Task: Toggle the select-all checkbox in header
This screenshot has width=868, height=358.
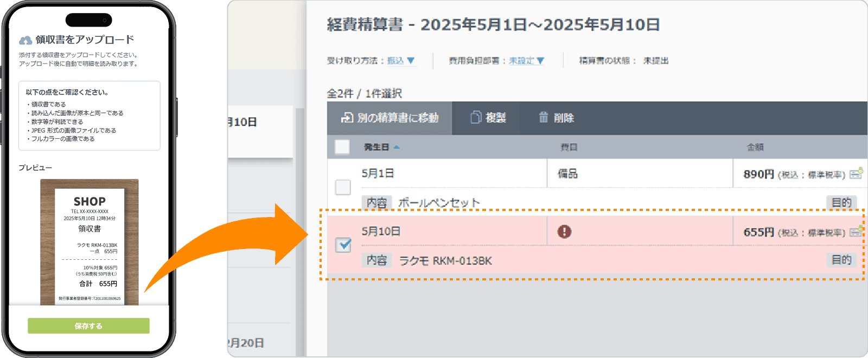Action: pos(342,147)
